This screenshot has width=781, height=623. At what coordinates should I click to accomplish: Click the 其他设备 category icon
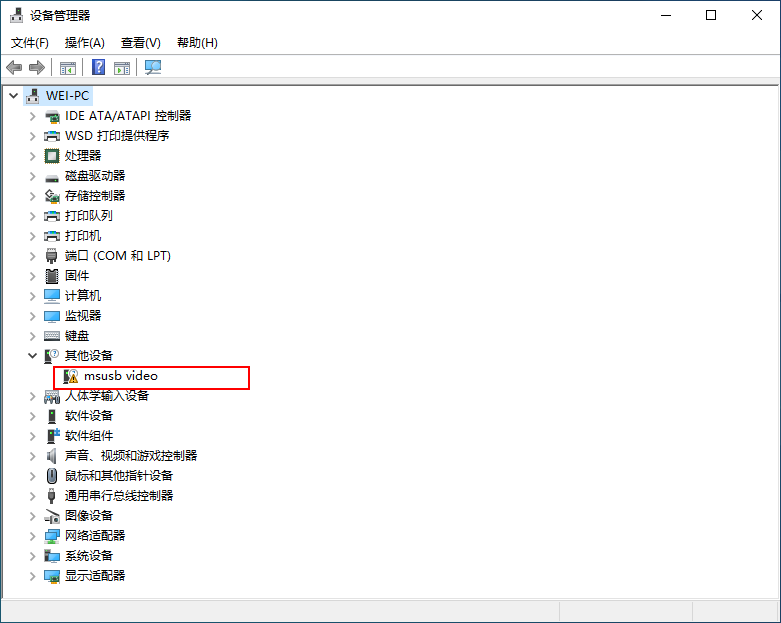(52, 356)
